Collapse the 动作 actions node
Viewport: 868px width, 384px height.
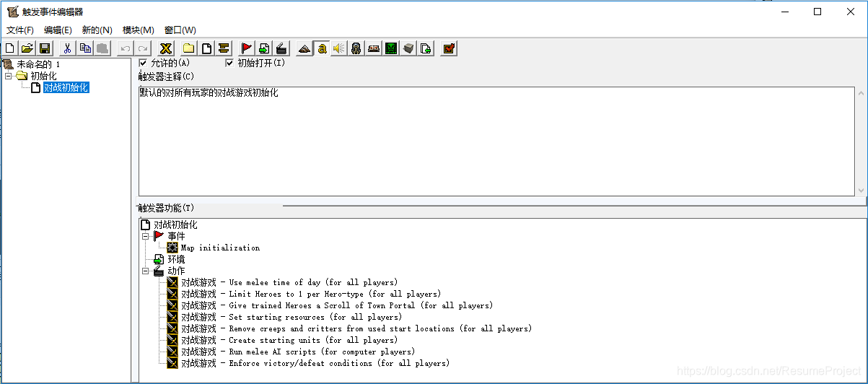coord(146,271)
